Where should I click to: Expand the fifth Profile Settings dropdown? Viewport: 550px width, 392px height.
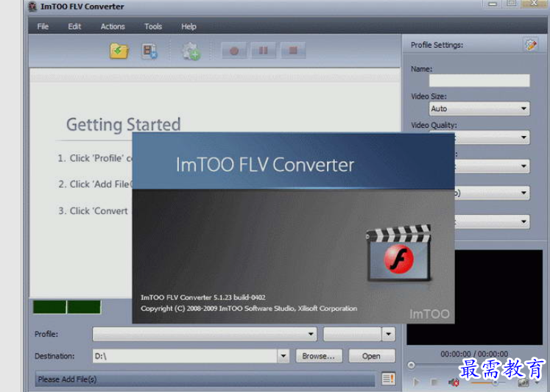pos(523,221)
